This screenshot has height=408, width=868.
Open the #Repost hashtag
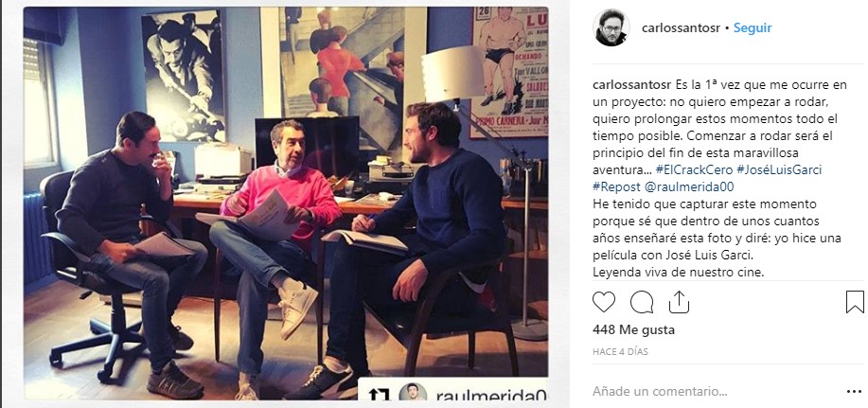616,187
